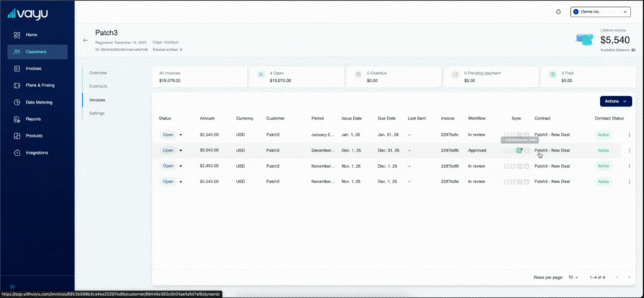Click the 0 Paid green icon
This screenshot has width=644, height=298.
pos(553,74)
